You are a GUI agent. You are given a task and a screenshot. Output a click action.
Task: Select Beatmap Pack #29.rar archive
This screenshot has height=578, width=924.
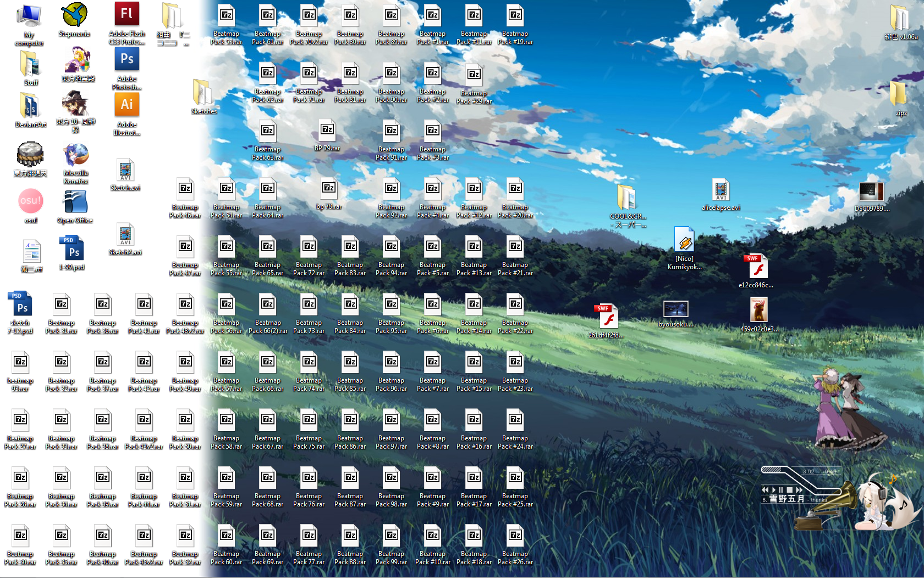[x=474, y=84]
